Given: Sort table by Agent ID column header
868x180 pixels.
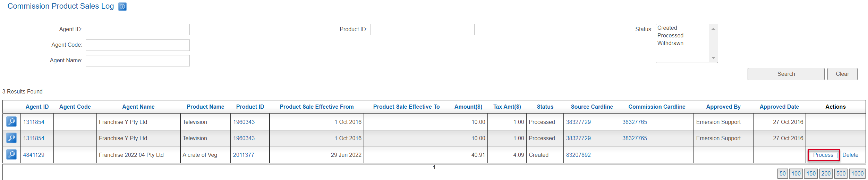Looking at the screenshot, I should 37,107.
